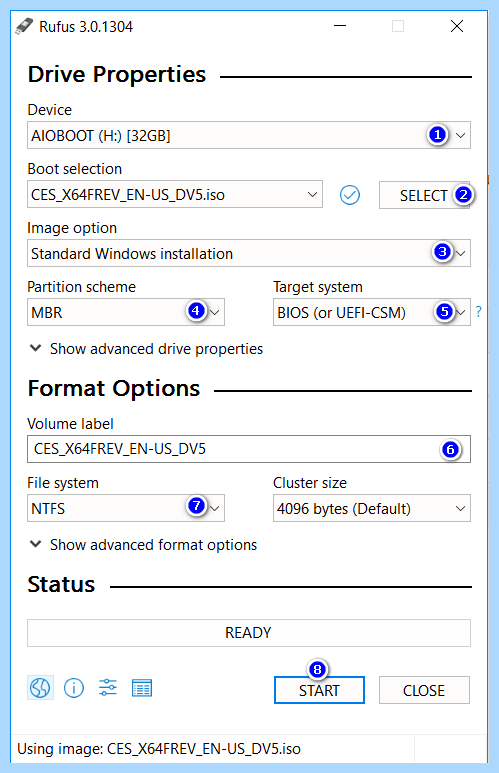This screenshot has width=499, height=773.
Task: Click the checksum checkmark icon
Action: click(350, 195)
